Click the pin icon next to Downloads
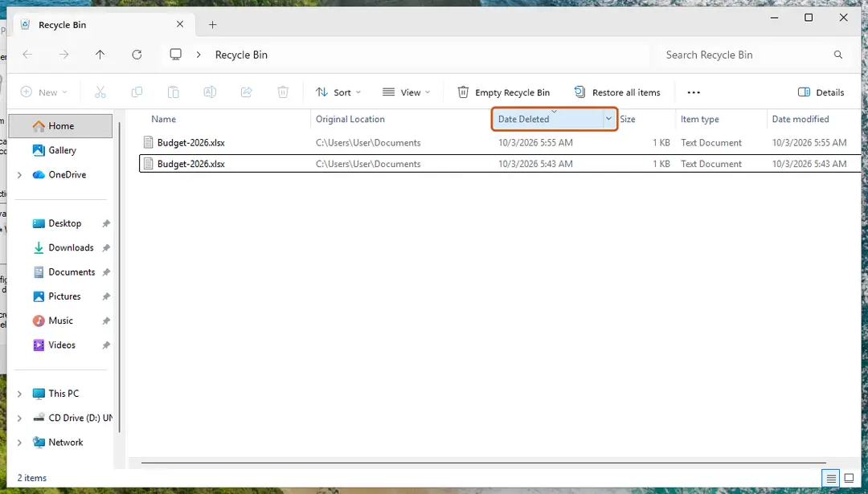 coord(106,248)
